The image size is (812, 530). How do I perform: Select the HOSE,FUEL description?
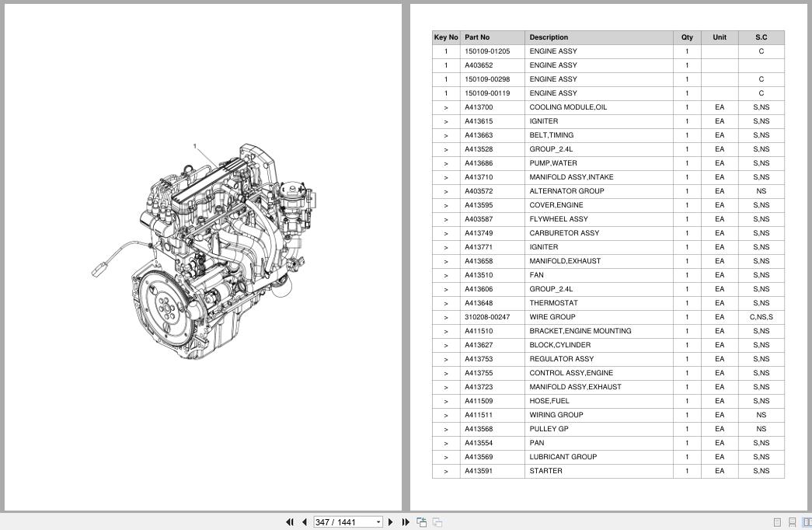click(549, 401)
